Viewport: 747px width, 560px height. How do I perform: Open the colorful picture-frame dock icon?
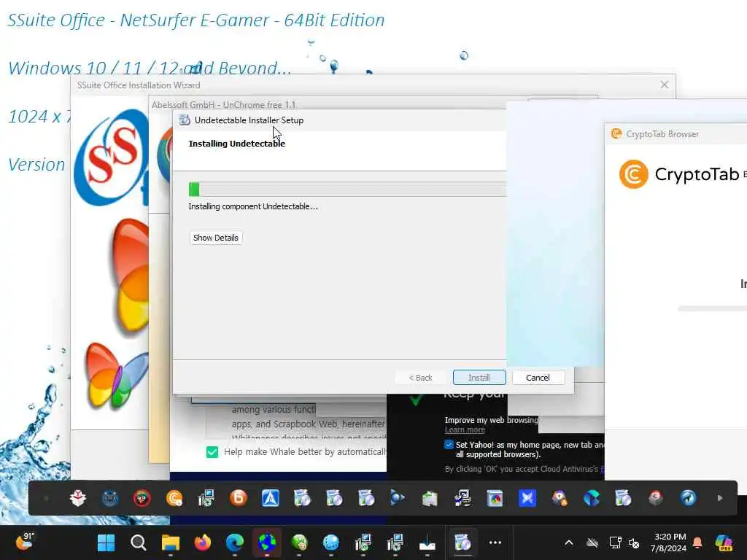(x=495, y=498)
